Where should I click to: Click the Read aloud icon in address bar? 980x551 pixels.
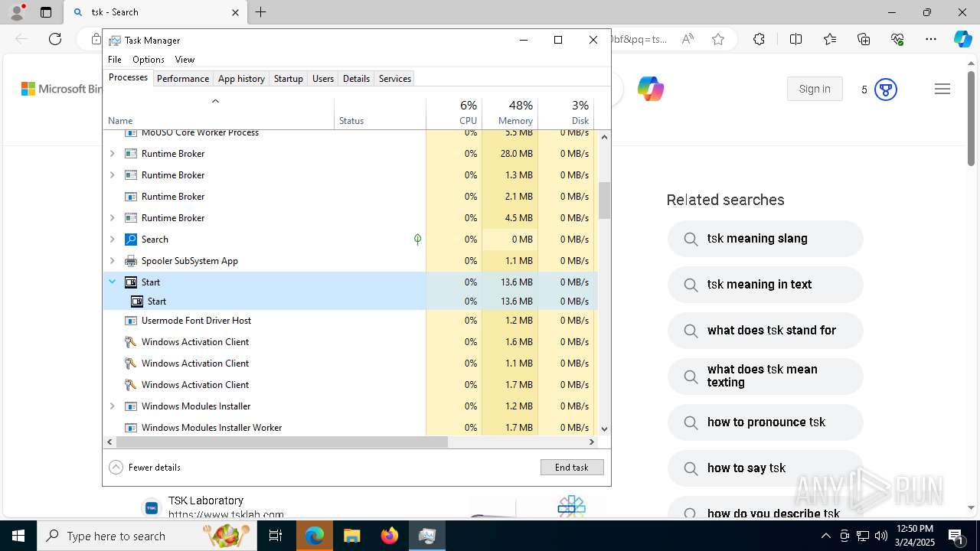(x=688, y=39)
